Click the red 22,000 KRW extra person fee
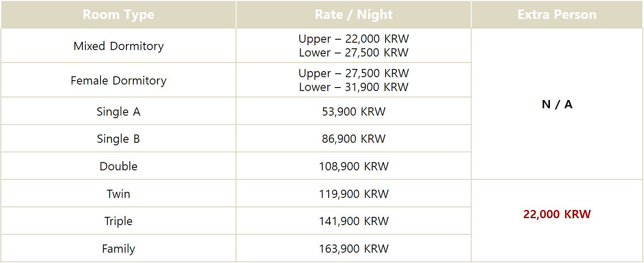This screenshot has width=644, height=263. pyautogui.click(x=557, y=214)
